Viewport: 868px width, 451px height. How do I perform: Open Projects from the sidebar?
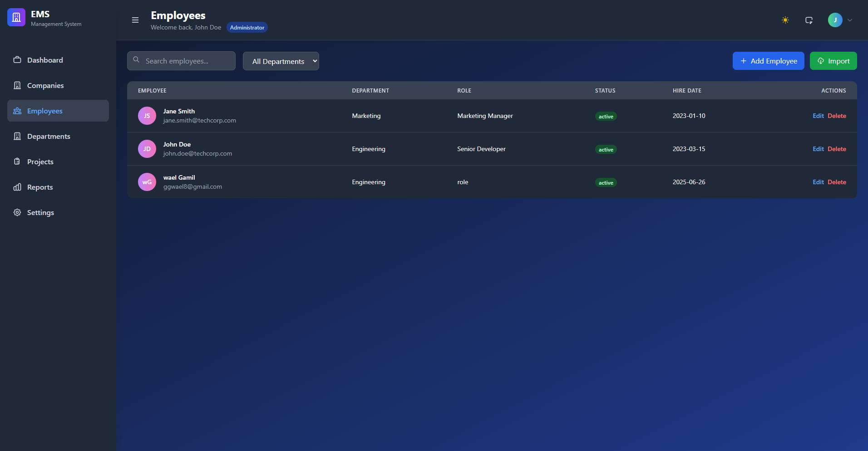[x=40, y=162]
